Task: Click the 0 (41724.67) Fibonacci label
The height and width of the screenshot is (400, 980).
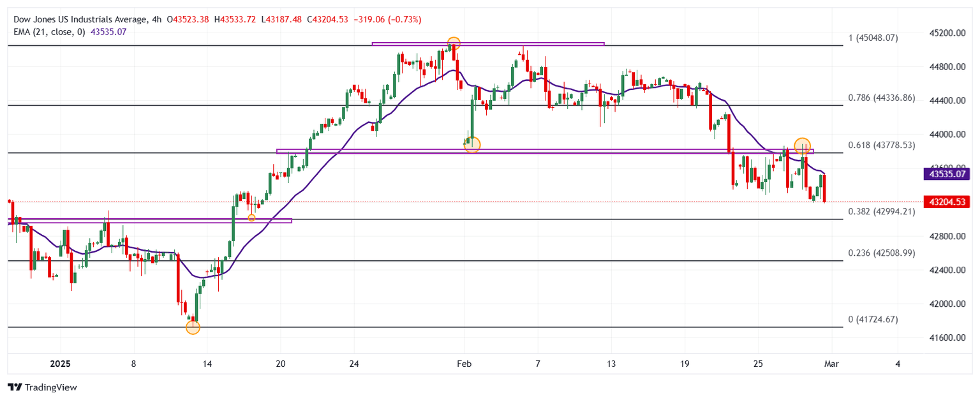Action: pyautogui.click(x=873, y=320)
